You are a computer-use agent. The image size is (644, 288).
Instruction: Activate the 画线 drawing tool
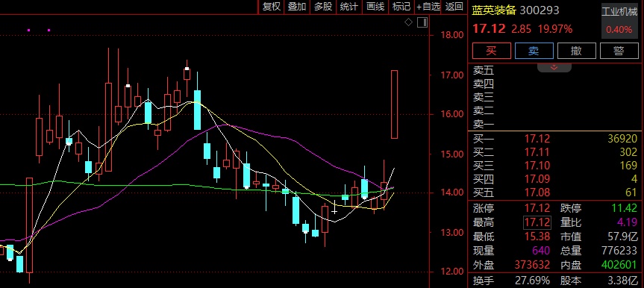click(x=375, y=7)
